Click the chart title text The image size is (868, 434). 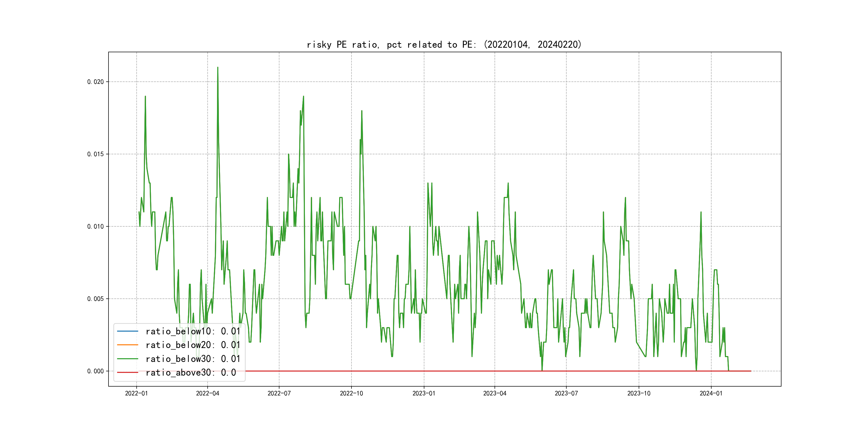coord(444,44)
